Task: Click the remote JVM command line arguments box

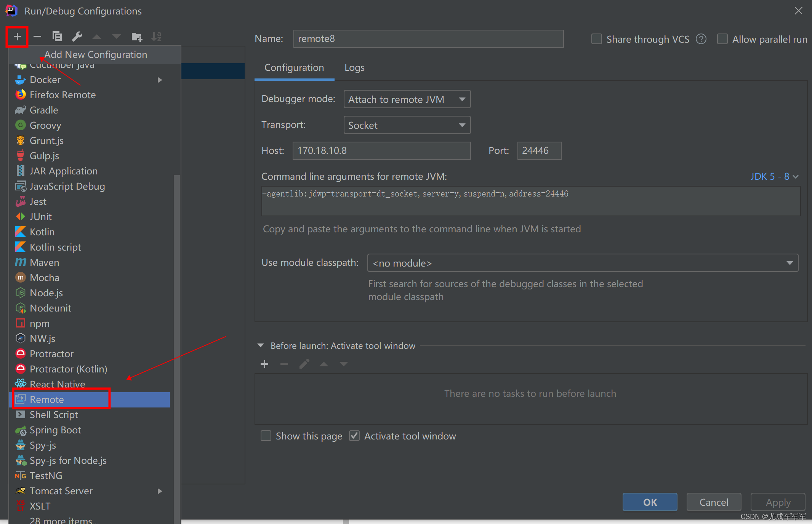Action: [531, 201]
